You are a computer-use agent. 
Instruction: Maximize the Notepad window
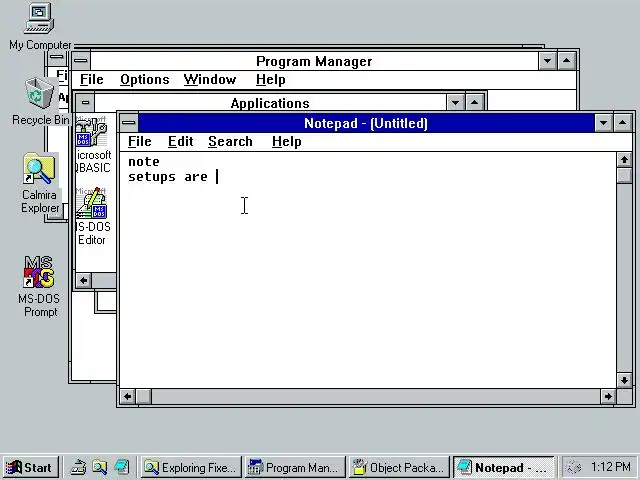point(622,123)
